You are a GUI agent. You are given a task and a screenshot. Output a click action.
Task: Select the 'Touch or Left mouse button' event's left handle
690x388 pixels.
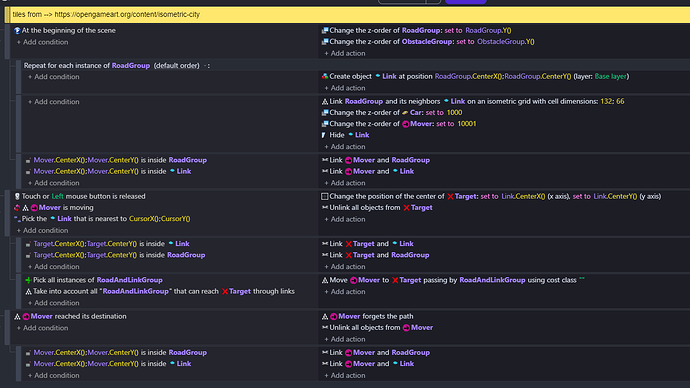coord(7,213)
